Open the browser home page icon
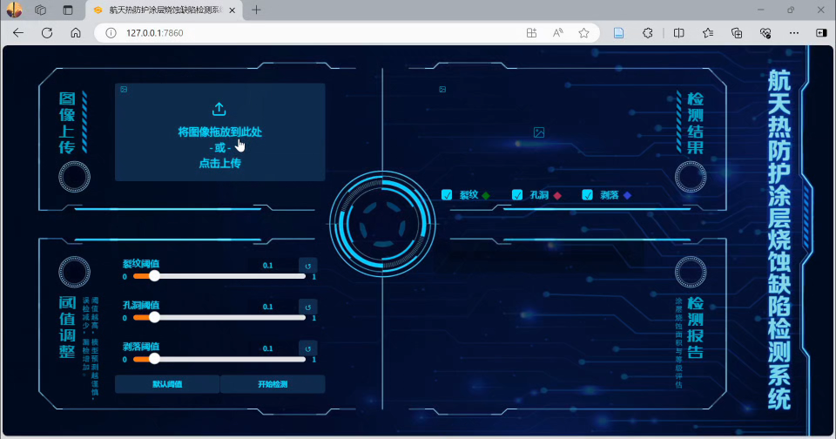The width and height of the screenshot is (836, 439). (x=76, y=33)
